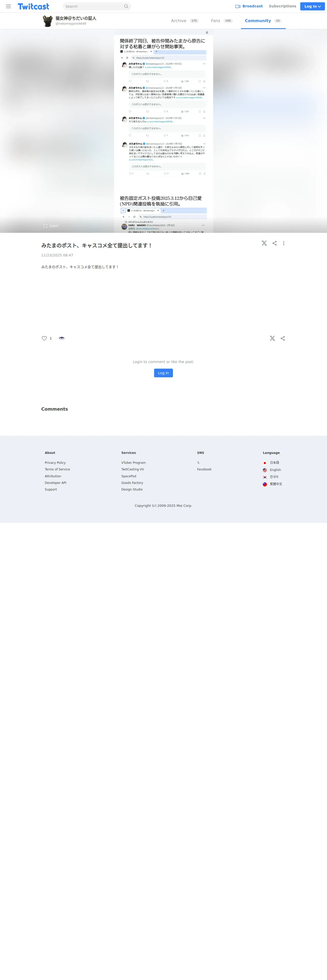Open VTuber Program link
Screen dimensions: 327x980
pyautogui.click(x=134, y=463)
